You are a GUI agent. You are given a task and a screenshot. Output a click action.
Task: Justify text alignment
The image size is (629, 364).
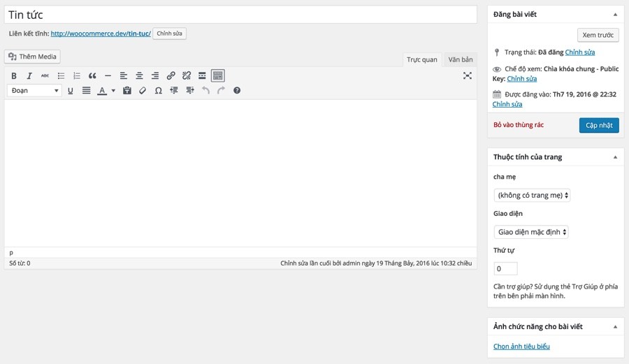pos(86,91)
